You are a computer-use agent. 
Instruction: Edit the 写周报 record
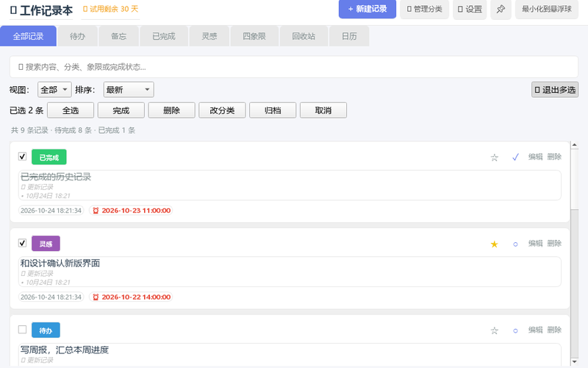pyautogui.click(x=536, y=330)
